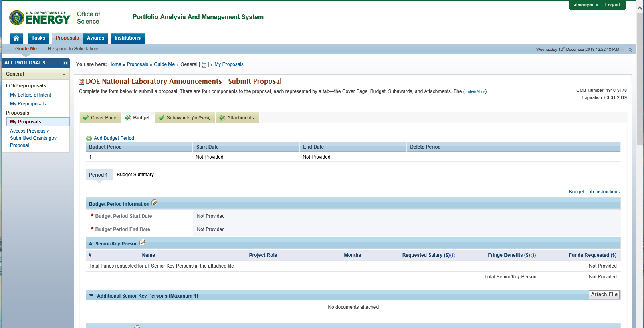
Task: Click the Guide Me breadcrumb link
Action: tap(164, 64)
